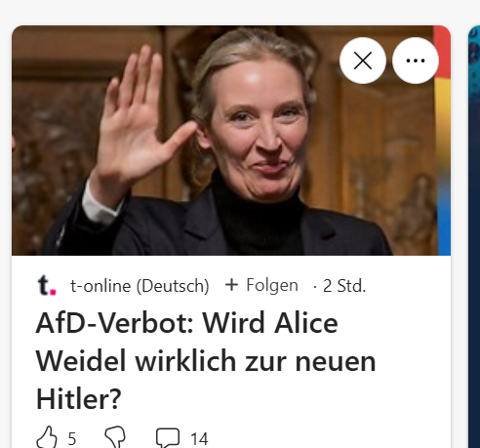Like the article with the thumbs up icon
The height and width of the screenshot is (448, 480).
tap(47, 437)
